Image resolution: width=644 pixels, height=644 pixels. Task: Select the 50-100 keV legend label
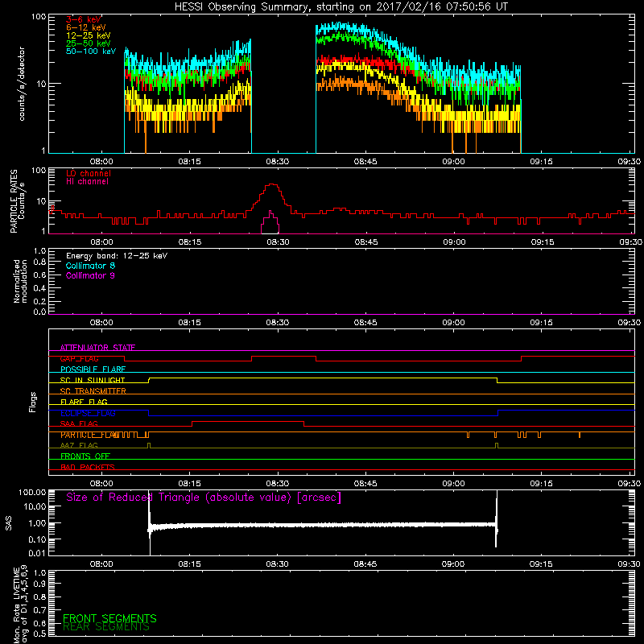coord(91,52)
